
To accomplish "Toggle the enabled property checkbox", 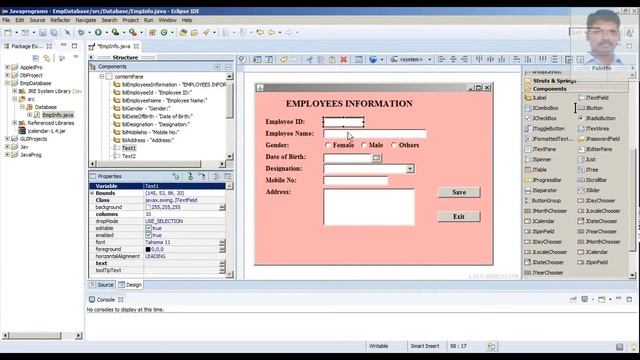I will click(148, 235).
